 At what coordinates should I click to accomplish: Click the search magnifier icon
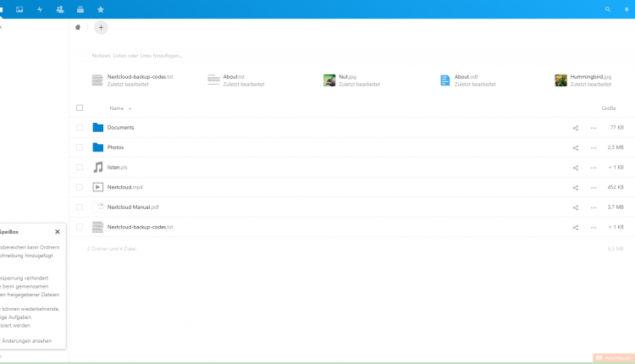607,9
